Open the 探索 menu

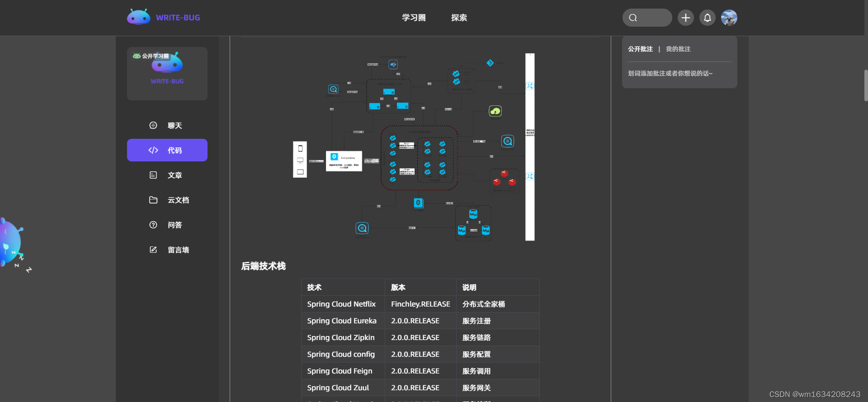point(459,18)
